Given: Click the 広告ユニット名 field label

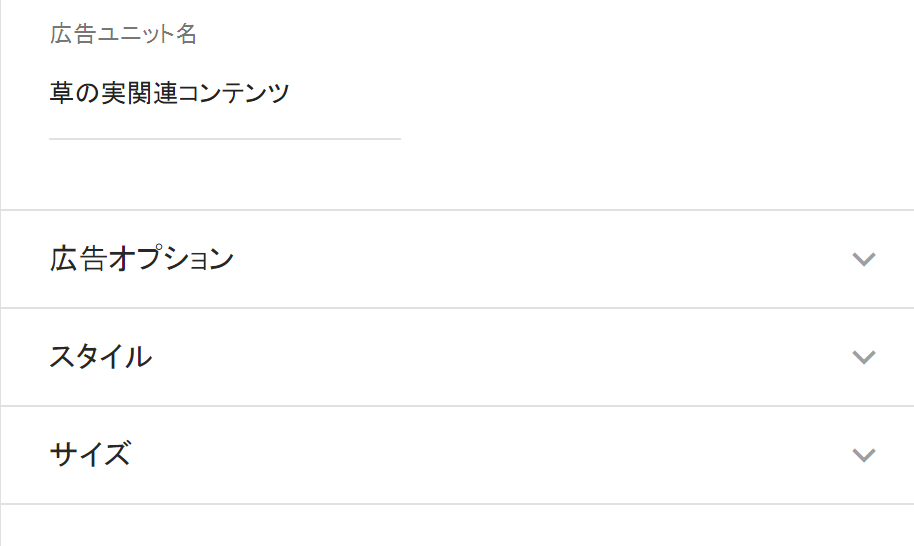Looking at the screenshot, I should click(123, 35).
